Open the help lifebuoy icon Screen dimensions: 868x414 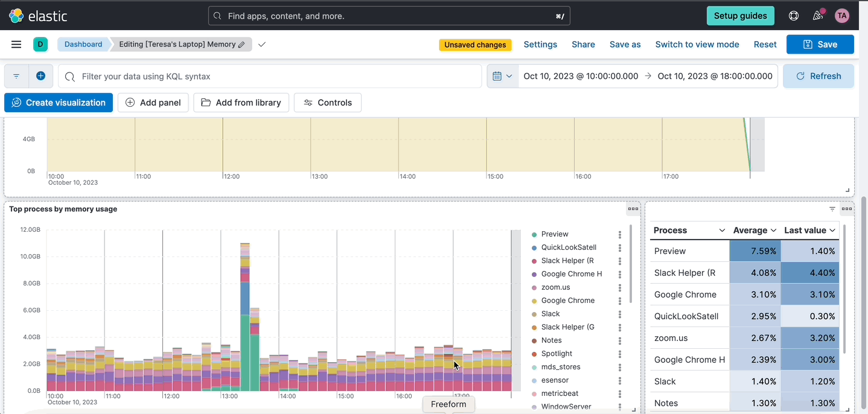[x=794, y=16]
